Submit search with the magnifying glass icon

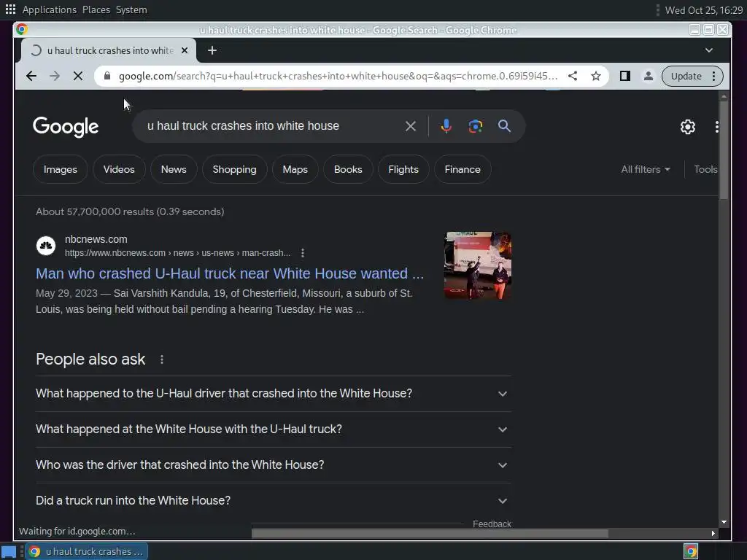(504, 126)
